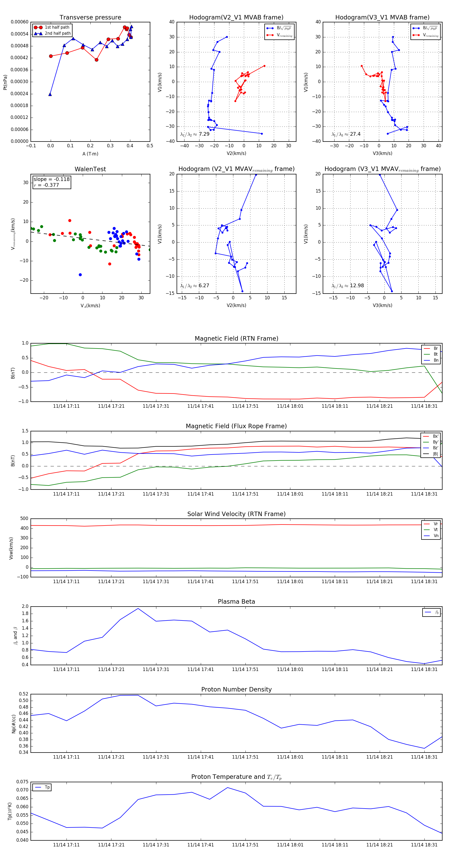The height and width of the screenshot is (868, 473).
Task: Click the "Magnetic Field (RTN Frame)" title
Action: (236, 339)
